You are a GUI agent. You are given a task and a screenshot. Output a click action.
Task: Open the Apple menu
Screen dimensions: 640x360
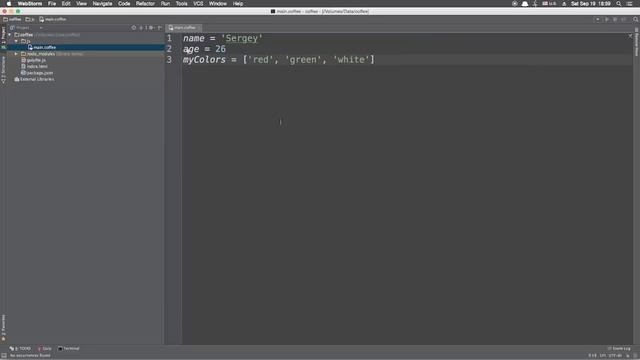tap(9, 4)
